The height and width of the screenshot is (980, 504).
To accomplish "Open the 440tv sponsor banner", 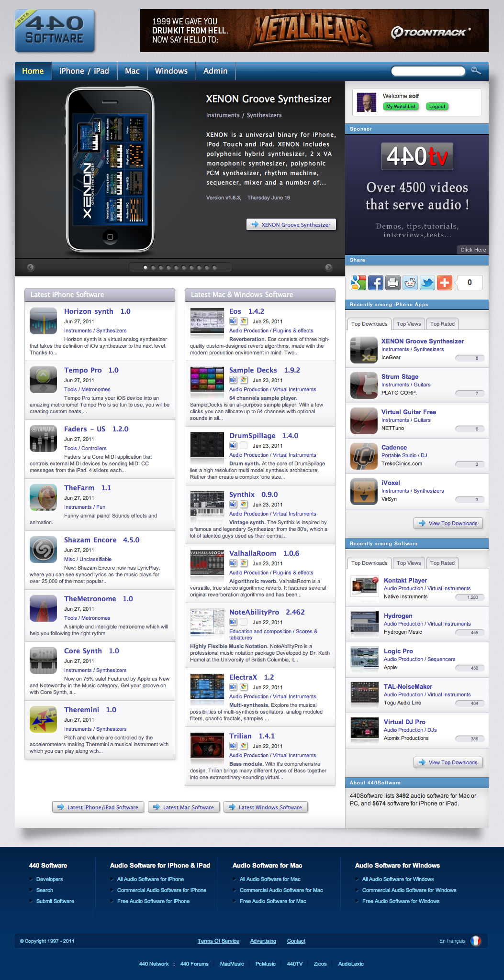I will tap(417, 194).
